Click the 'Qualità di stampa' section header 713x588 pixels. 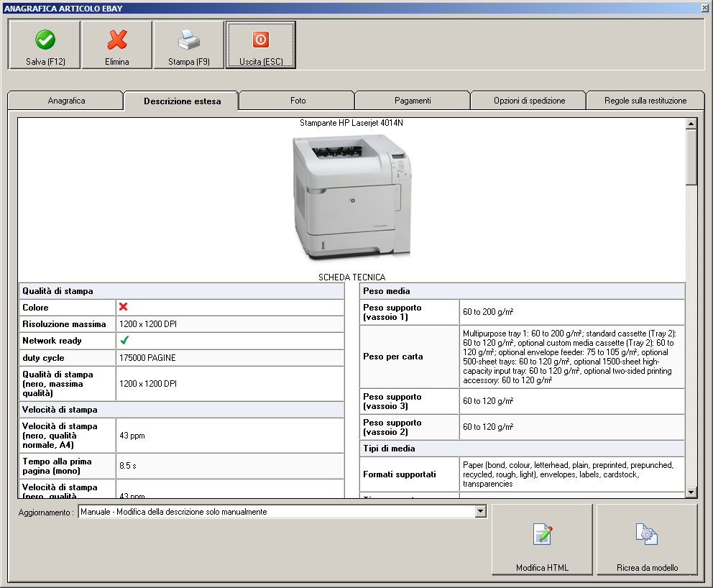(57, 291)
